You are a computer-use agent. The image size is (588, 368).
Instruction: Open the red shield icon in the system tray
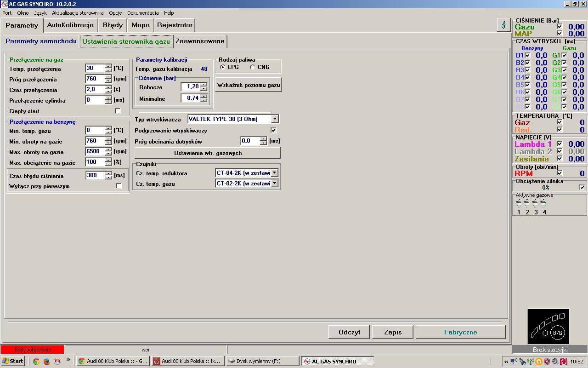(547, 362)
